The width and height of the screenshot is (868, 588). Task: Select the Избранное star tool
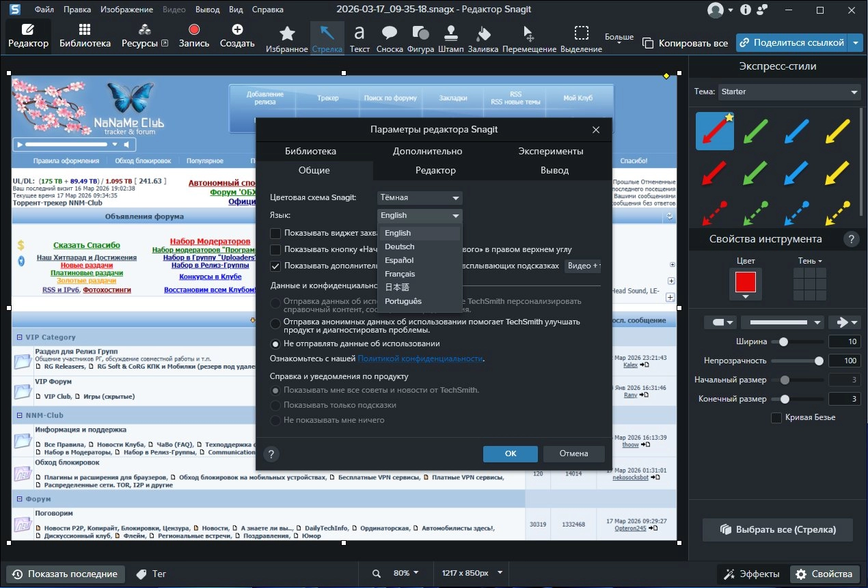tap(287, 38)
